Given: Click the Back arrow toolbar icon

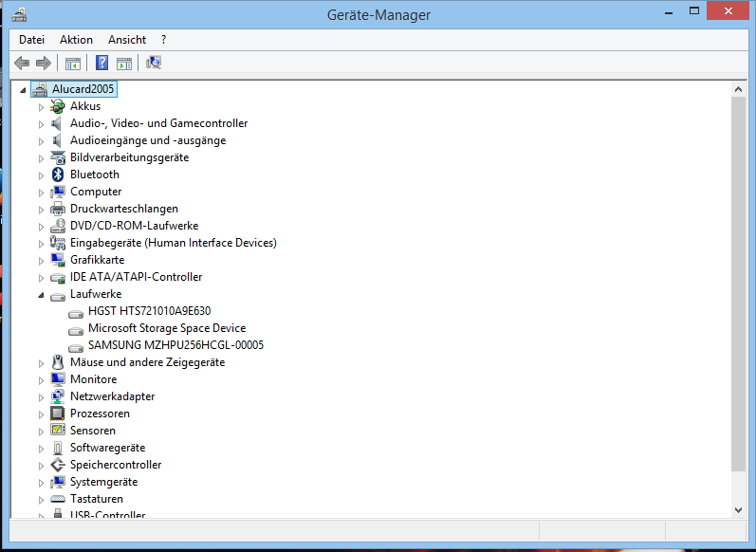Looking at the screenshot, I should click(x=22, y=63).
